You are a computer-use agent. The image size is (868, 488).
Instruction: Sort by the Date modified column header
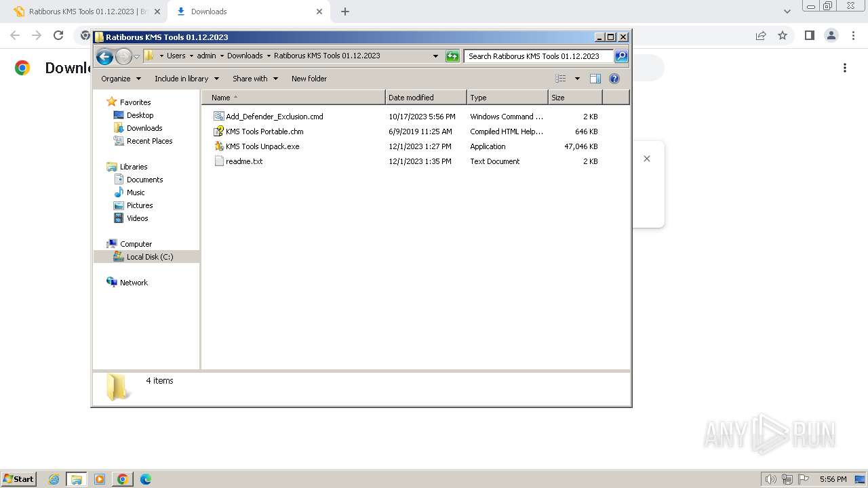click(x=426, y=98)
